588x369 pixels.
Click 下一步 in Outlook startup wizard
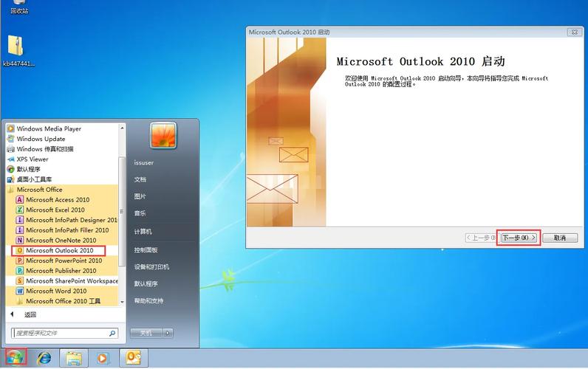coord(519,238)
